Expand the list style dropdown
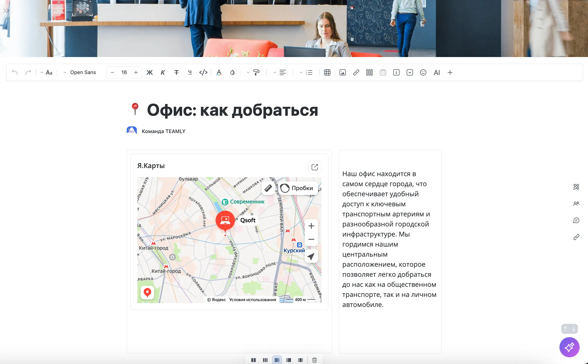Viewport: 588px width, 364px height. coord(301,73)
